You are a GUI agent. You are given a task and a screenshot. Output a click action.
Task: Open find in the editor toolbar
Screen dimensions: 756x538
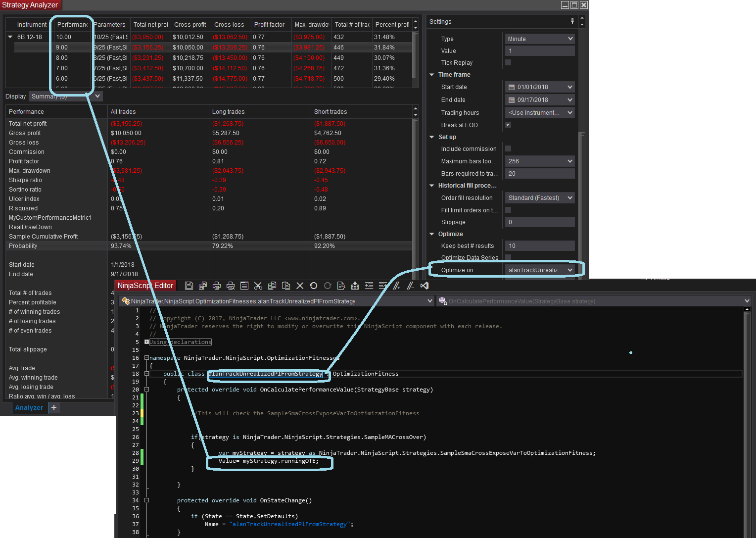pos(341,286)
